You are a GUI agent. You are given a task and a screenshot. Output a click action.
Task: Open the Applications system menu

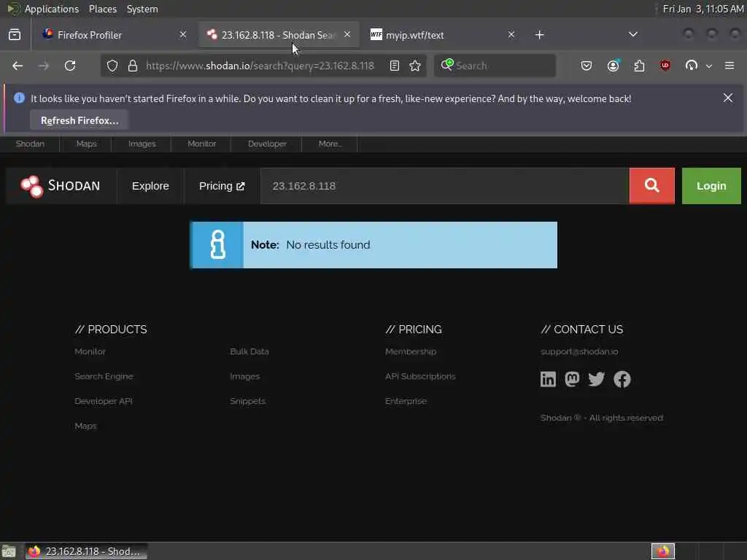coord(52,9)
